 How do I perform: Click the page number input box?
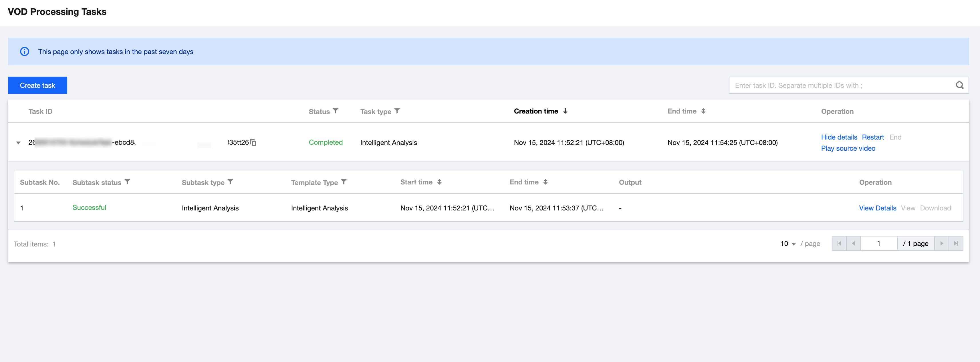coord(878,243)
